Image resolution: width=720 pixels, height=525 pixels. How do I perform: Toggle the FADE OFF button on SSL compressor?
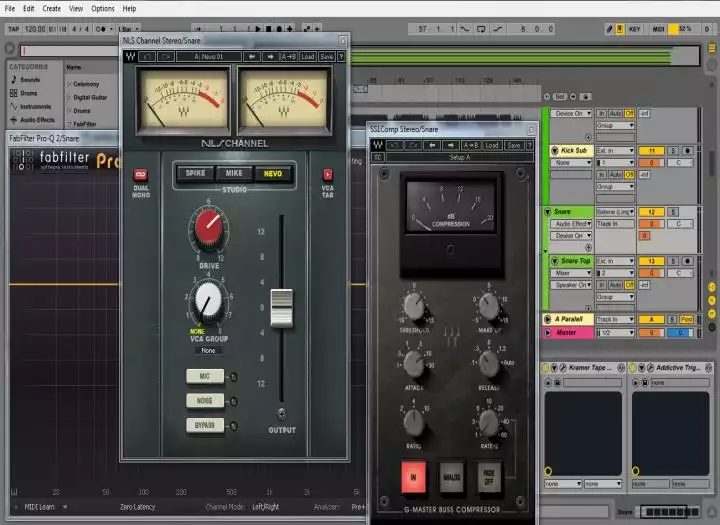489,477
